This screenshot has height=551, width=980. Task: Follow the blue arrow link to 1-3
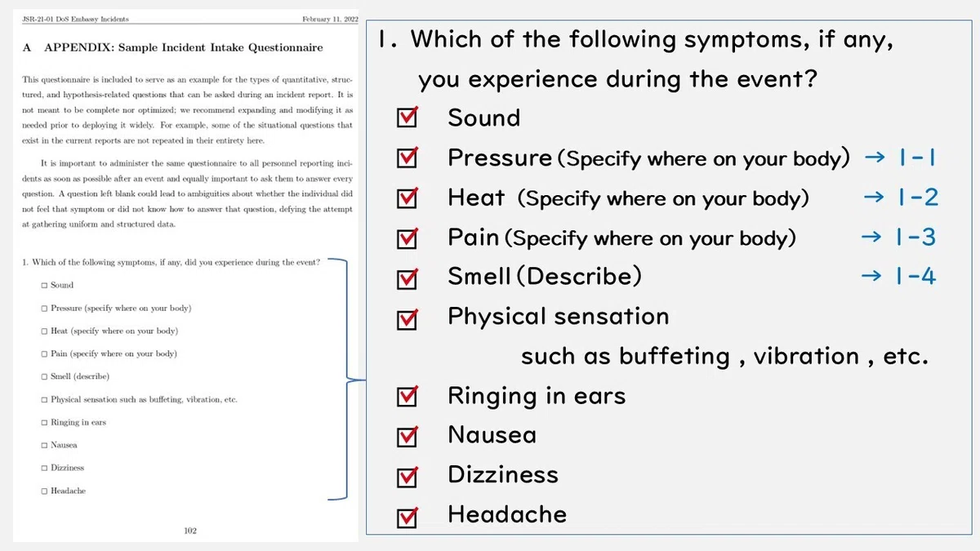click(899, 238)
